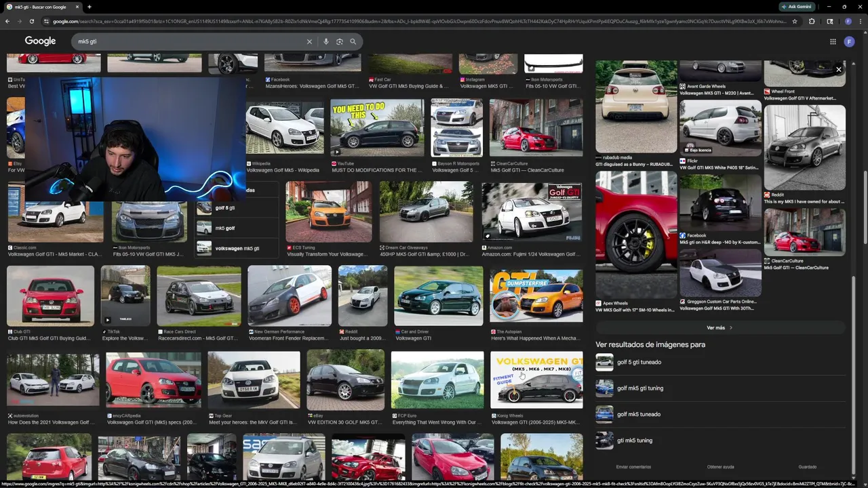
Task: Open the Apex Wheels red GTI image
Action: point(636,235)
